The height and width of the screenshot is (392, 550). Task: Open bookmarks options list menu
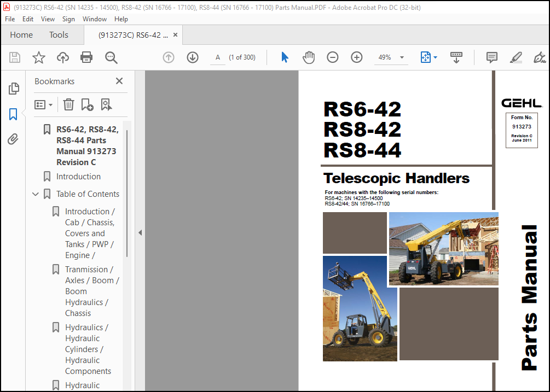point(43,104)
